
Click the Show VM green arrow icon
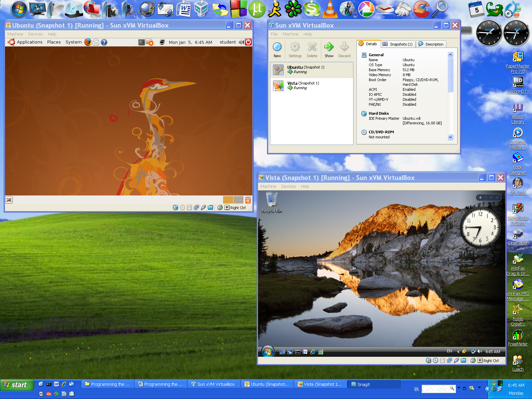[x=329, y=50]
